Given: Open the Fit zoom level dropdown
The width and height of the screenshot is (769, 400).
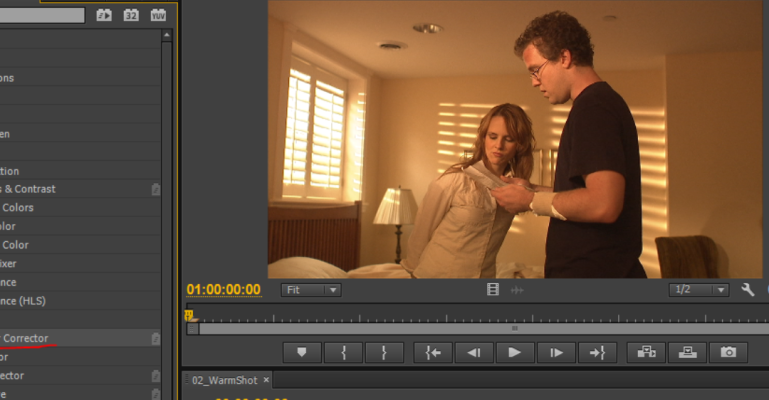Looking at the screenshot, I should 311,290.
